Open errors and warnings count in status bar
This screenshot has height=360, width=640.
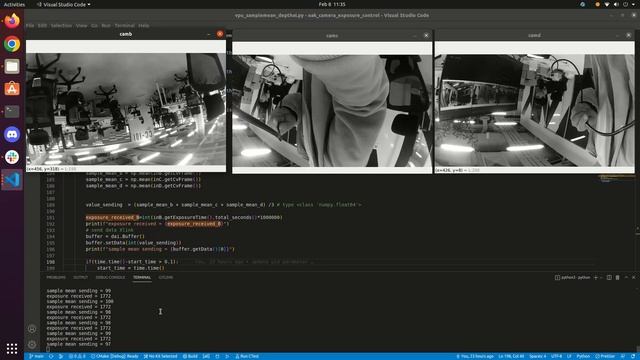(x=77, y=356)
